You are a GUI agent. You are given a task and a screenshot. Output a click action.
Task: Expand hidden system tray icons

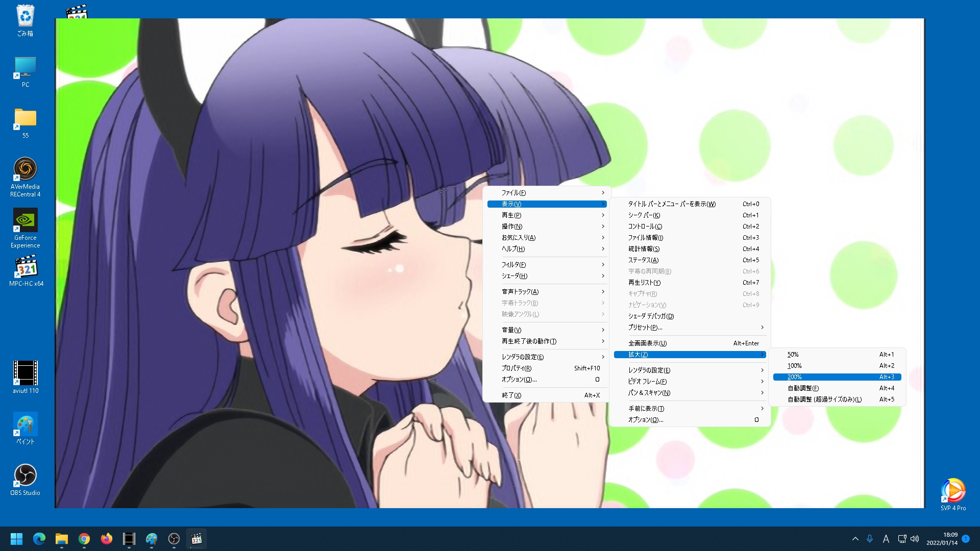(x=855, y=538)
